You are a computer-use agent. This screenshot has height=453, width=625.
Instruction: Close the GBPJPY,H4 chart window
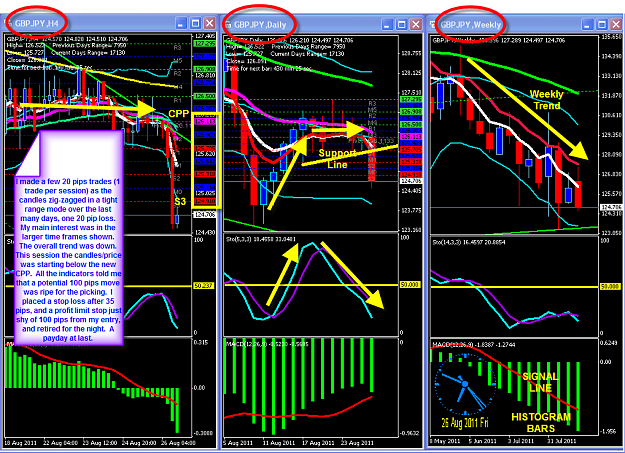point(210,24)
